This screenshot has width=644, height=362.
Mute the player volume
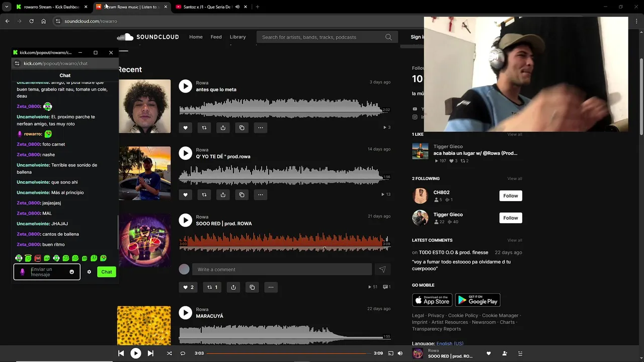[x=400, y=353]
